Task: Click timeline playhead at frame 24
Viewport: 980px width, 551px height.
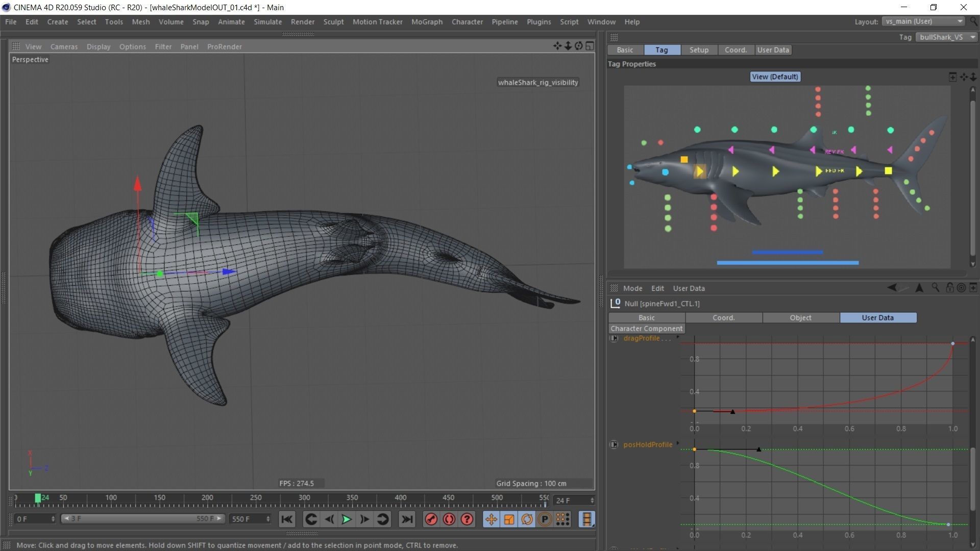Action: [x=38, y=498]
